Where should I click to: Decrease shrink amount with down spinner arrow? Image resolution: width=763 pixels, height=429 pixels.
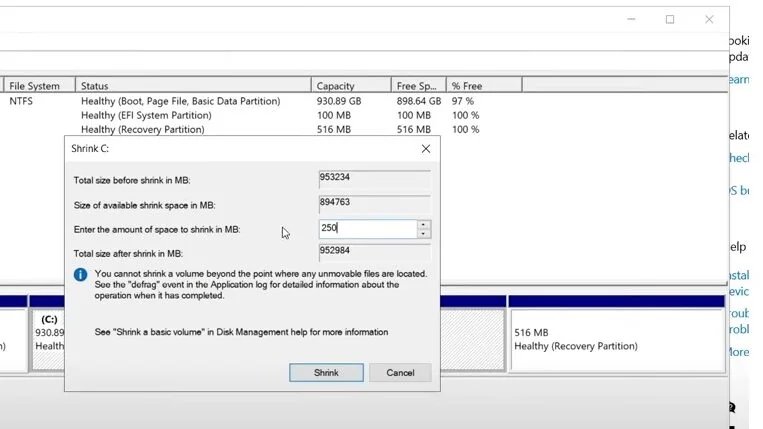pos(423,234)
